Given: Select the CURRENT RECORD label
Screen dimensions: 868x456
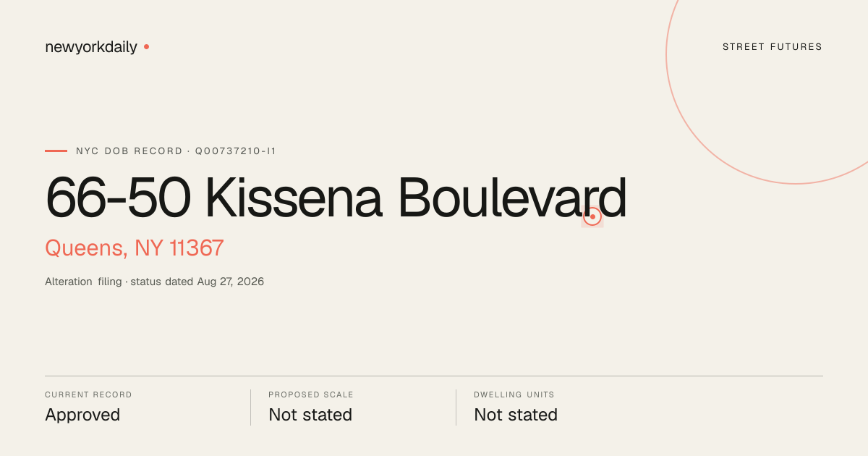Looking at the screenshot, I should click(x=88, y=395).
